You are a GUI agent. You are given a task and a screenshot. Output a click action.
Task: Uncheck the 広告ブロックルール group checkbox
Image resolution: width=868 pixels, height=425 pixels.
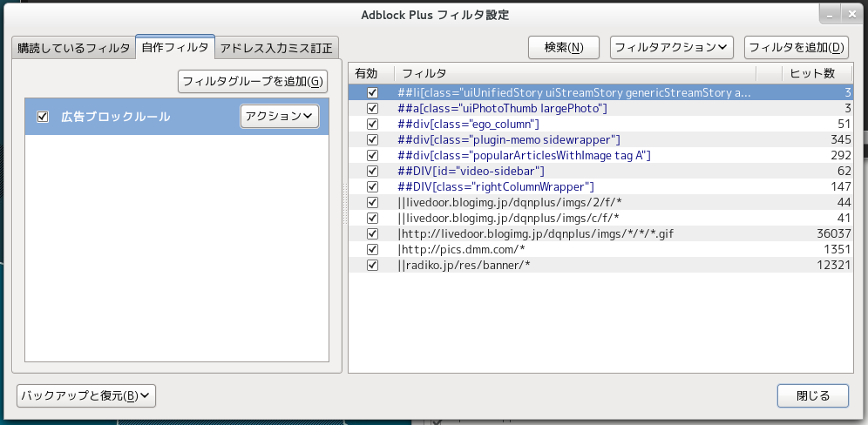tap(43, 117)
